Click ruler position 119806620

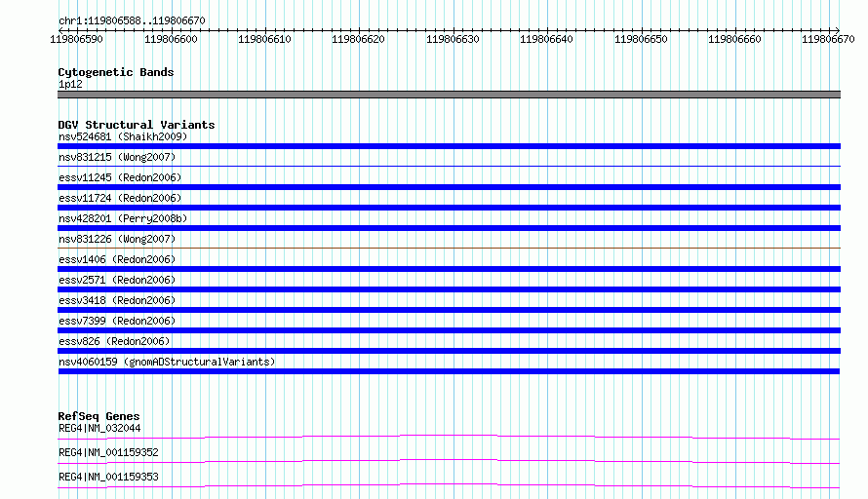pos(358,39)
